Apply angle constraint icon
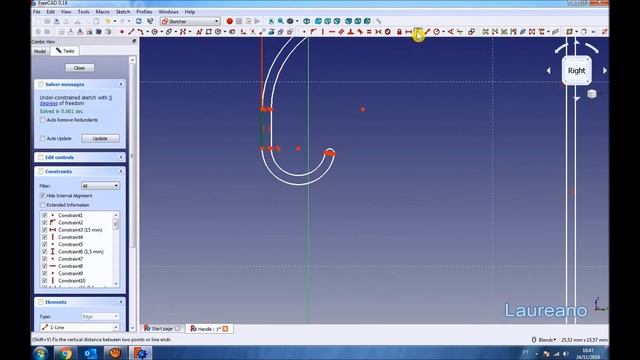 pos(451,31)
